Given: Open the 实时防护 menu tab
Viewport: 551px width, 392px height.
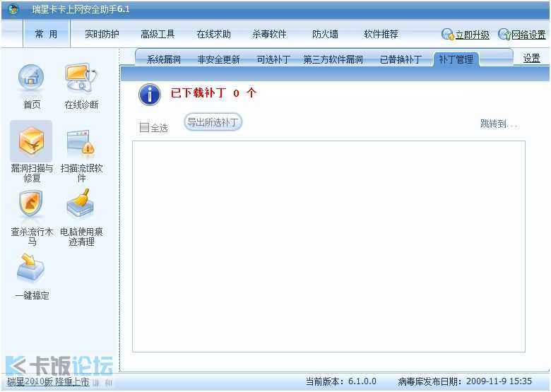Looking at the screenshot, I should tap(102, 34).
